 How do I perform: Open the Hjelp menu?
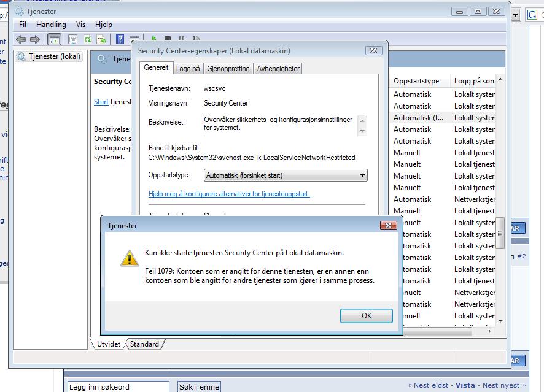click(x=103, y=25)
